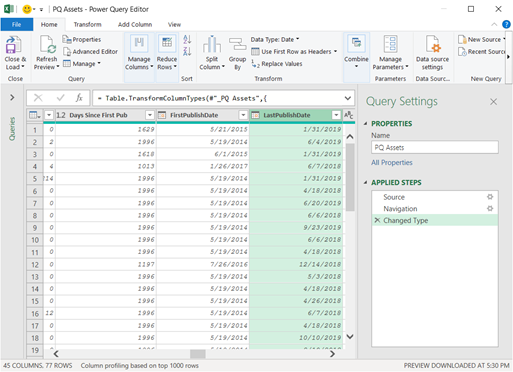Click the Refresh Preview icon
The width and height of the screenshot is (513, 372).
coord(47,45)
